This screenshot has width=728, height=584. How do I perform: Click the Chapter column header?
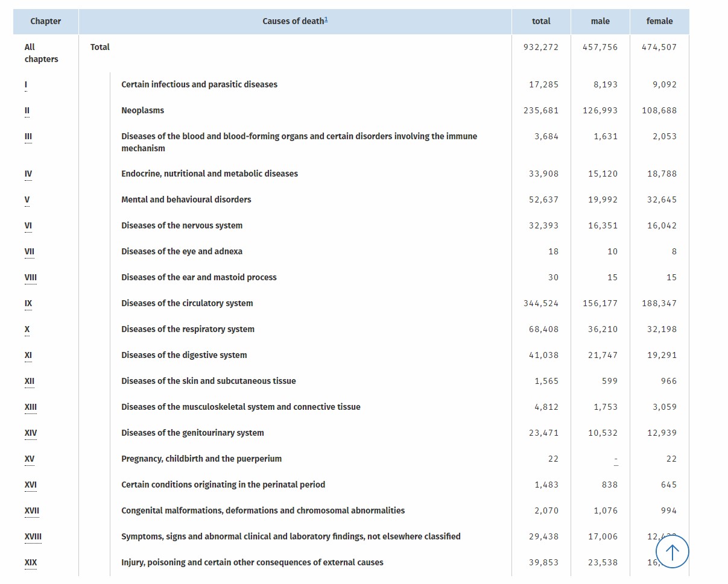(46, 21)
